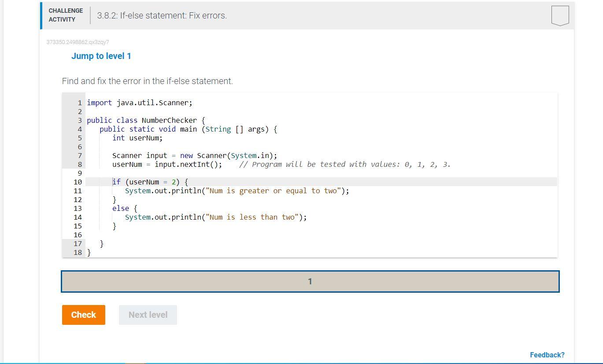Viewport: 603px width, 364px height.
Task: Click the Next level button
Action: click(148, 315)
